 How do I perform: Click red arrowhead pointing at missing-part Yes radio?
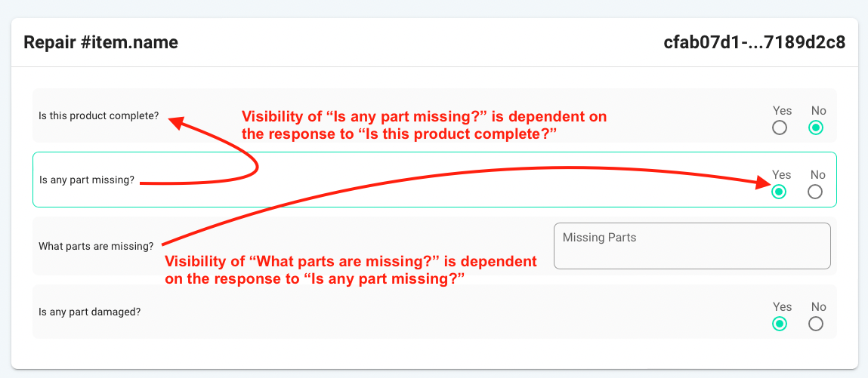[x=762, y=183]
